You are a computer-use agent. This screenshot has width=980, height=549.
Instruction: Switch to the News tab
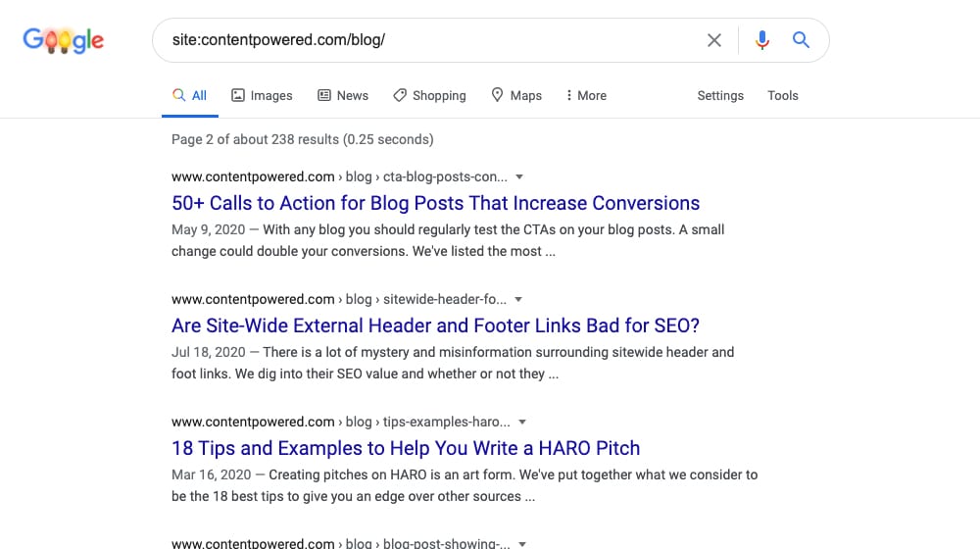(342, 95)
